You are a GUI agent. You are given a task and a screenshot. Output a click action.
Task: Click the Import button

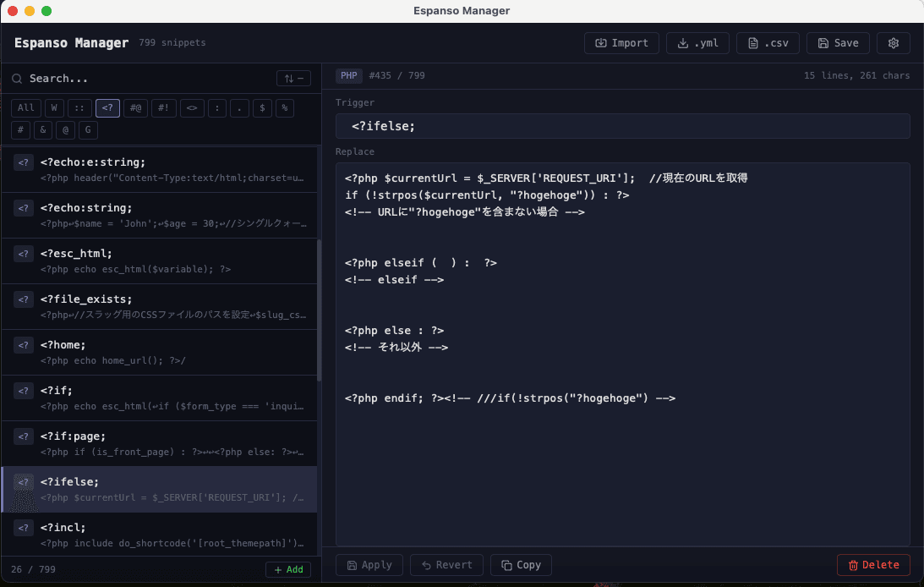621,43
